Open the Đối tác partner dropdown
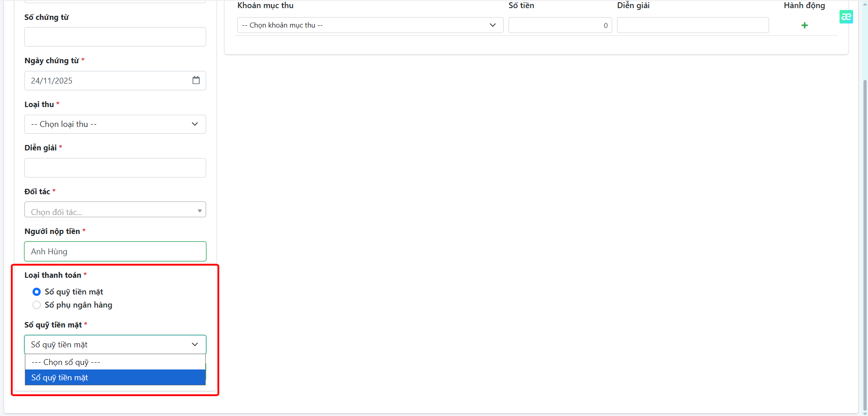The width and height of the screenshot is (868, 416). click(115, 210)
